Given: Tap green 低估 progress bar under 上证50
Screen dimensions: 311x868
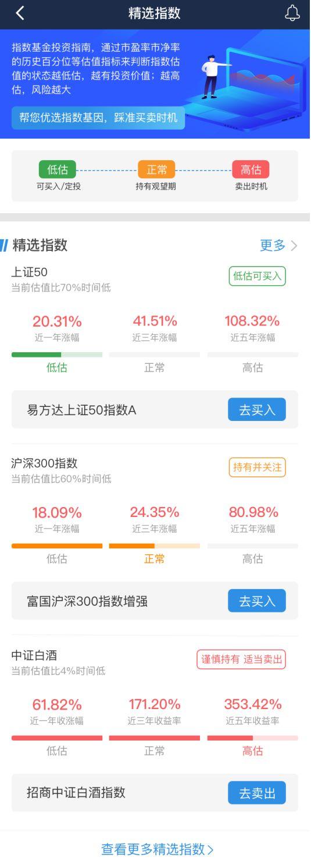Looking at the screenshot, I should [x=57, y=355].
